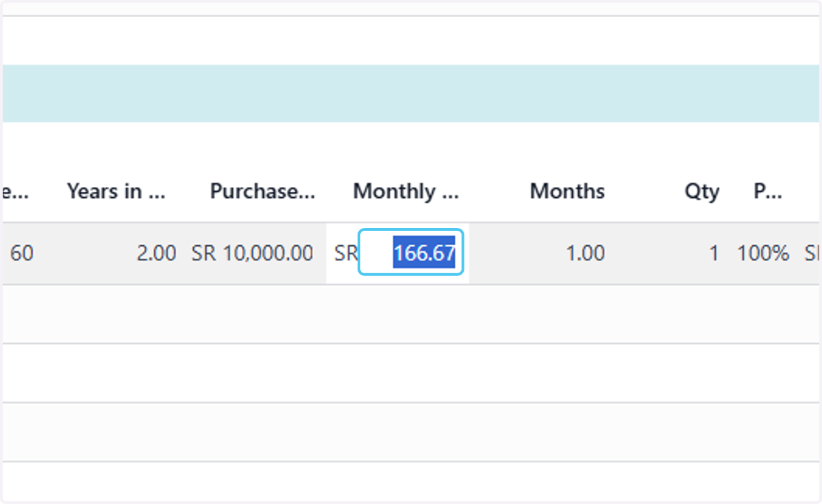Select the 100% percentage cell
This screenshot has height=504, width=822.
click(x=763, y=253)
